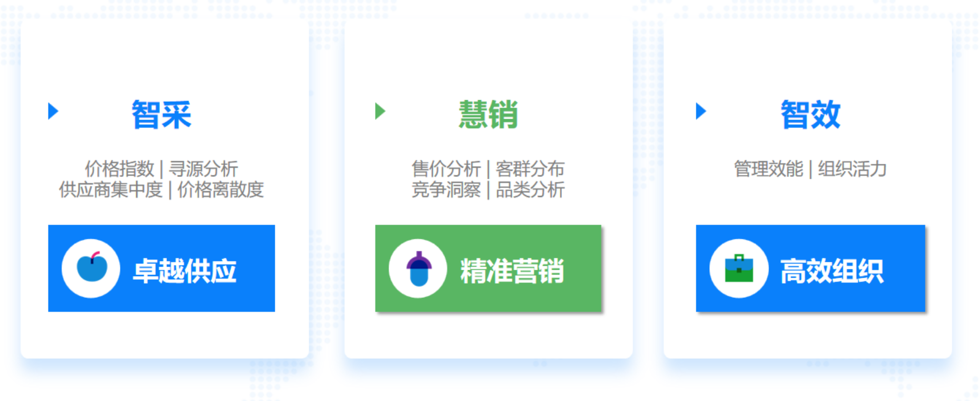Image resolution: width=980 pixels, height=401 pixels.
Task: Click the 售价分析 | 客群分布 text line
Action: [x=488, y=169]
